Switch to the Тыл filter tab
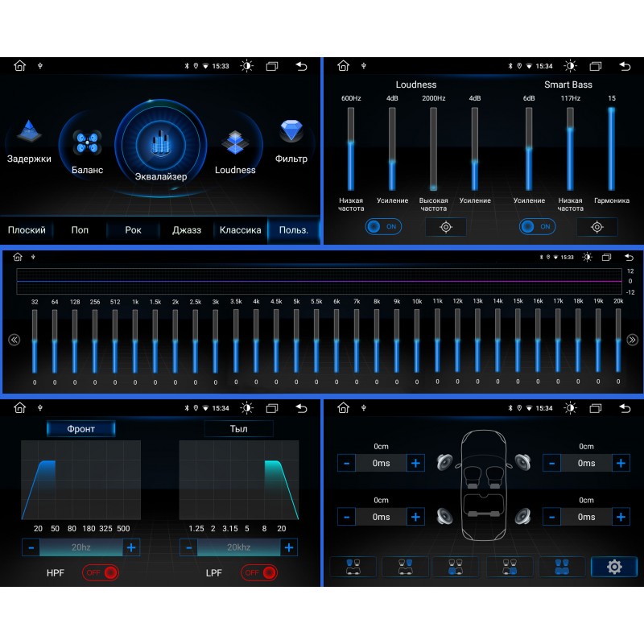This screenshot has width=644, height=644. [x=238, y=428]
